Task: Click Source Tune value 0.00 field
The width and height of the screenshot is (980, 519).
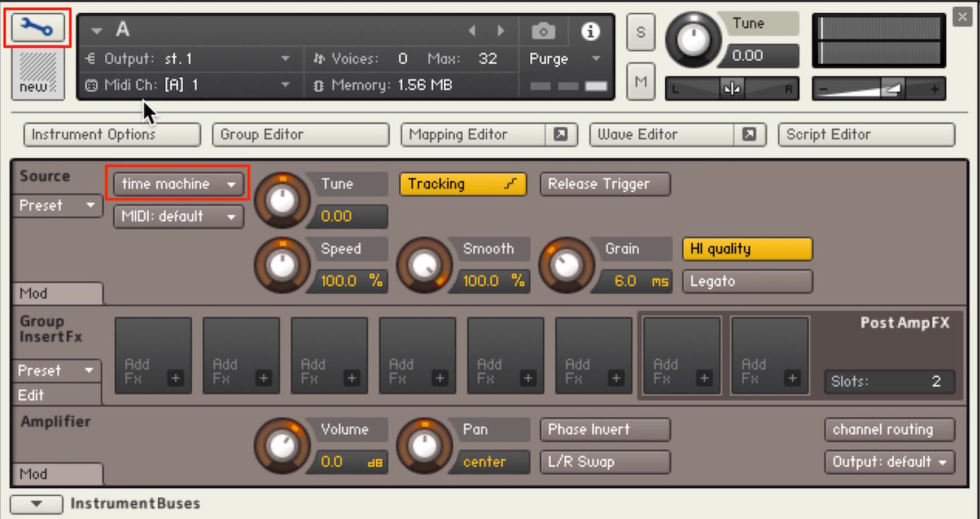Action: (x=348, y=217)
